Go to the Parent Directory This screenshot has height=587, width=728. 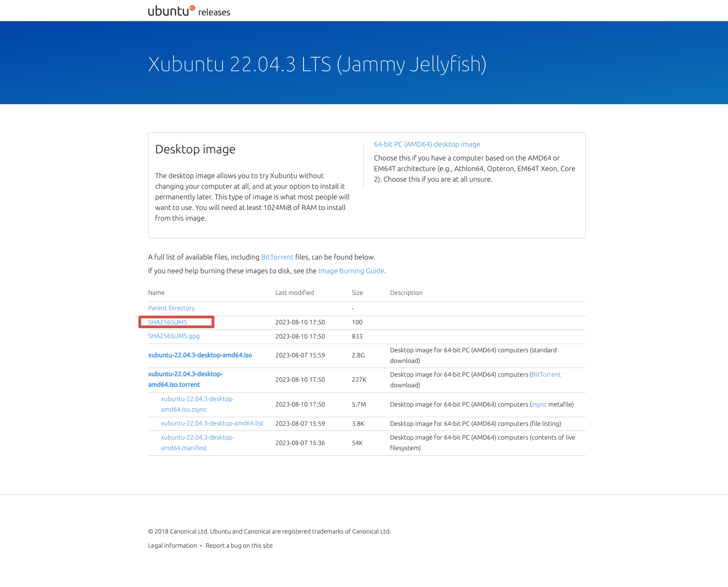coord(171,308)
